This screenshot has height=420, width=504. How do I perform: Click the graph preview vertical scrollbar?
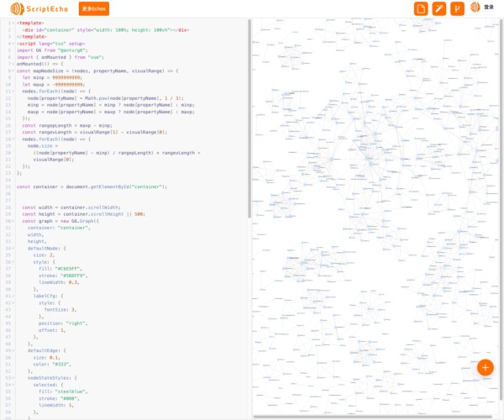pyautogui.click(x=501, y=209)
